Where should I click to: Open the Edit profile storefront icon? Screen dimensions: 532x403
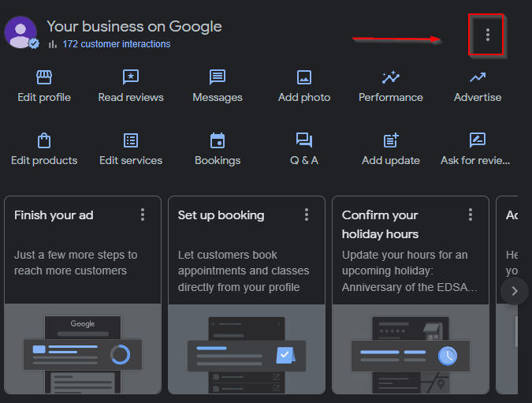(x=44, y=77)
